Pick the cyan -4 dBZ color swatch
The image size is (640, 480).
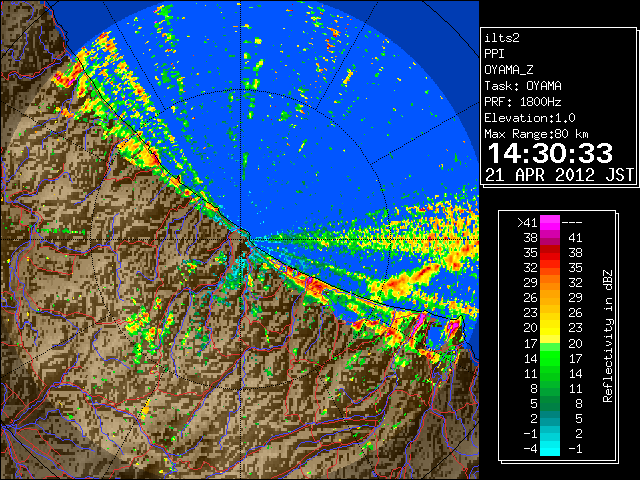pyautogui.click(x=550, y=449)
